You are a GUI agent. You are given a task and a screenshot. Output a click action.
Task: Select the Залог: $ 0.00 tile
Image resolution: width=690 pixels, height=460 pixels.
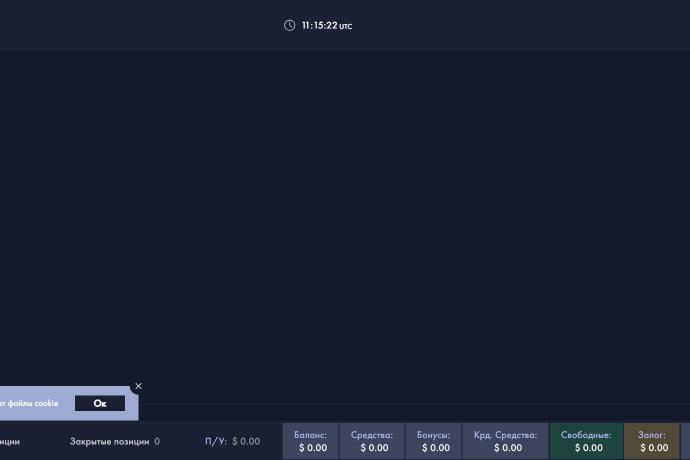tap(652, 441)
